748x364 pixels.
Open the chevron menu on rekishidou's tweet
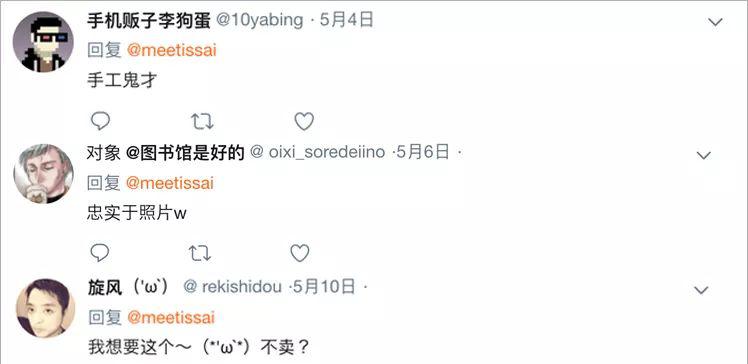(701, 290)
